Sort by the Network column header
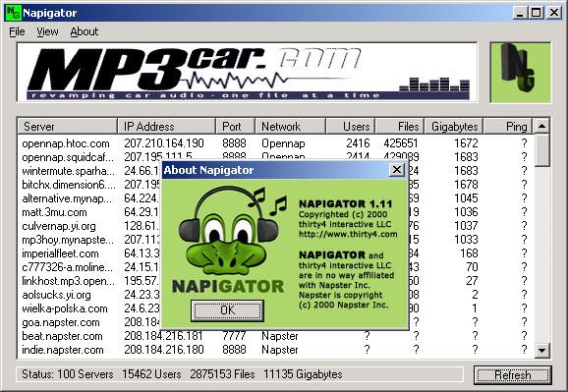 (291, 127)
